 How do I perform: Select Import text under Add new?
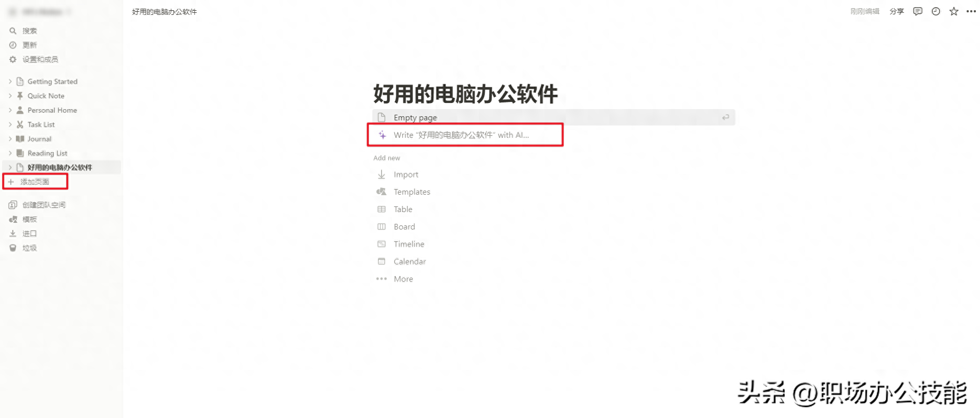pos(406,175)
